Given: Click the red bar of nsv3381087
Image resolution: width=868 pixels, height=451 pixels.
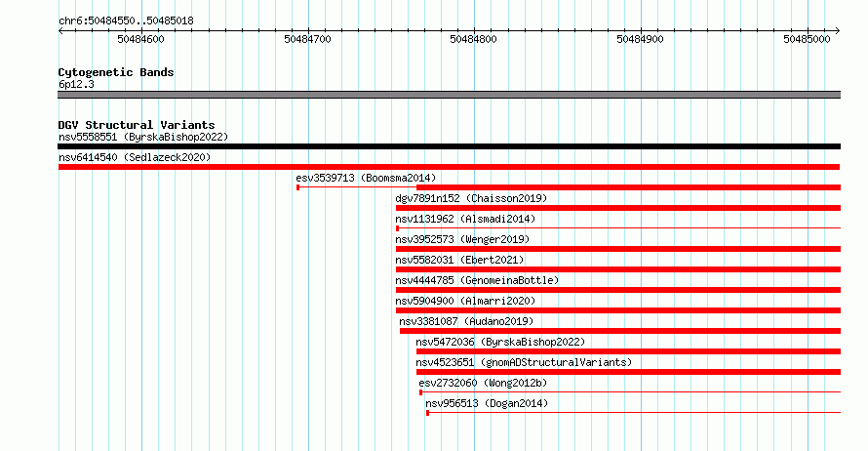Looking at the screenshot, I should [620, 331].
